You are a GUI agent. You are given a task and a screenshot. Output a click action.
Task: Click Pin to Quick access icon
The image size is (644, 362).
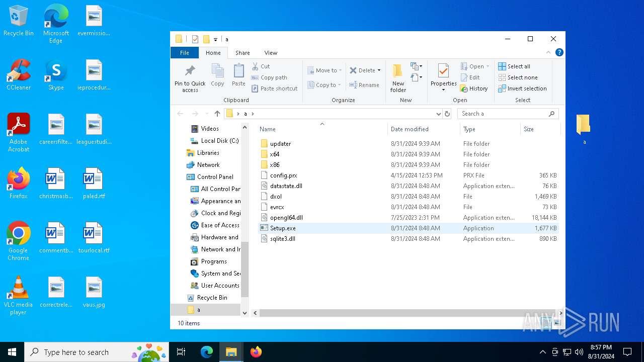(190, 71)
